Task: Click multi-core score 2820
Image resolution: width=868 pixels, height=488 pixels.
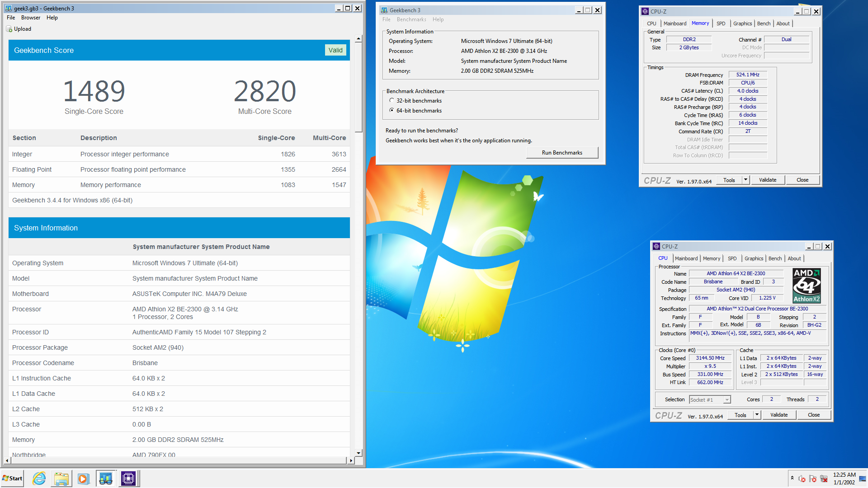Action: [x=264, y=91]
